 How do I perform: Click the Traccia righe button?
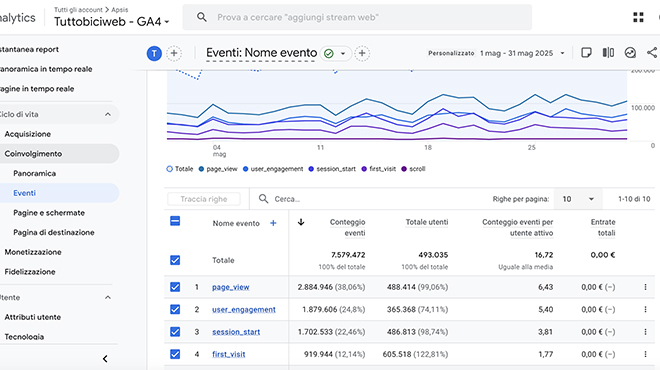tap(204, 199)
